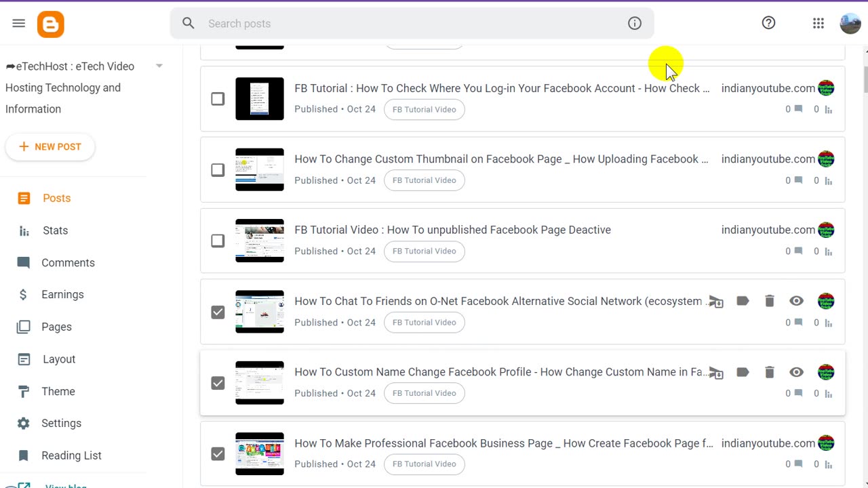Preview the O-Net Facebook Alternative post
868x488 pixels.
tap(796, 301)
